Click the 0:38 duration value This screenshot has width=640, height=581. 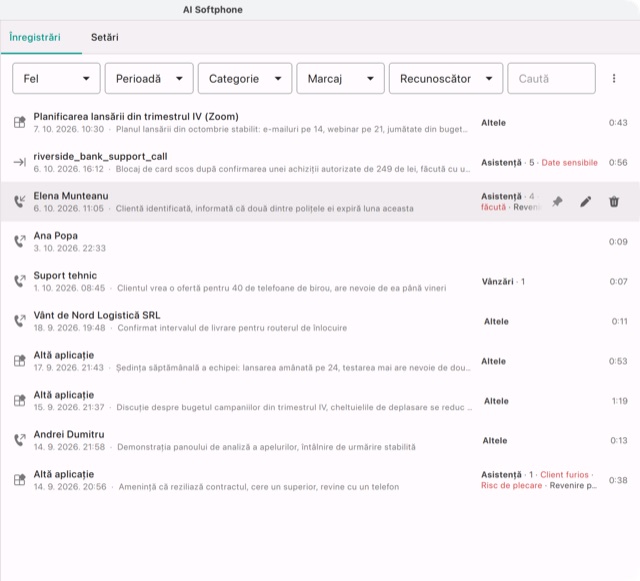point(618,480)
